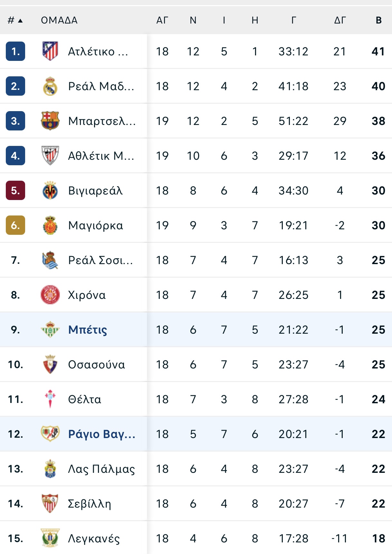Tap the Villarreal yellow crest
392x554 pixels.
tap(50, 191)
